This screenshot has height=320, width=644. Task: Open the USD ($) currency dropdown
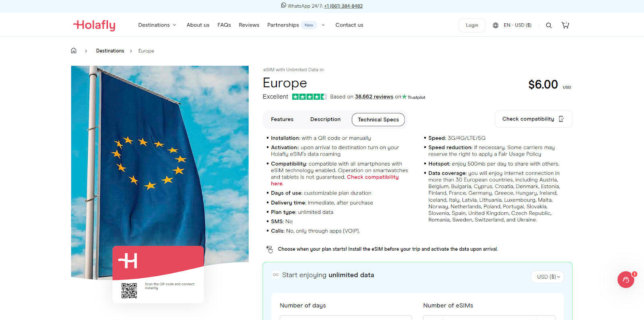[547, 277]
